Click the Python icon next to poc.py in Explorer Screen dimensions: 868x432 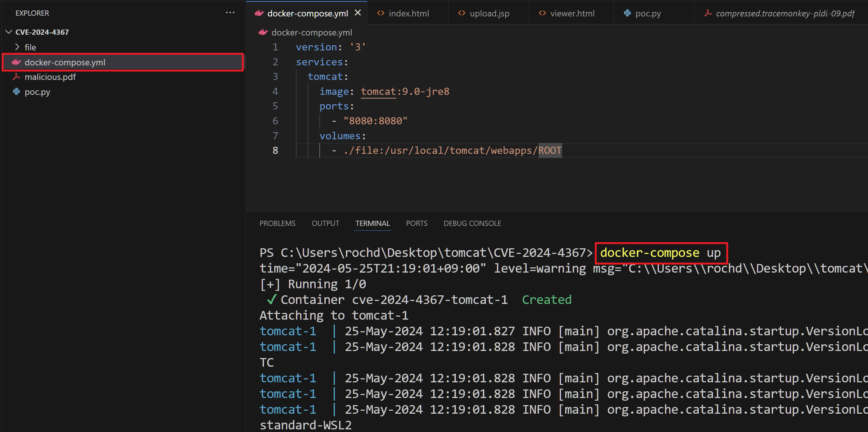pyautogui.click(x=16, y=92)
